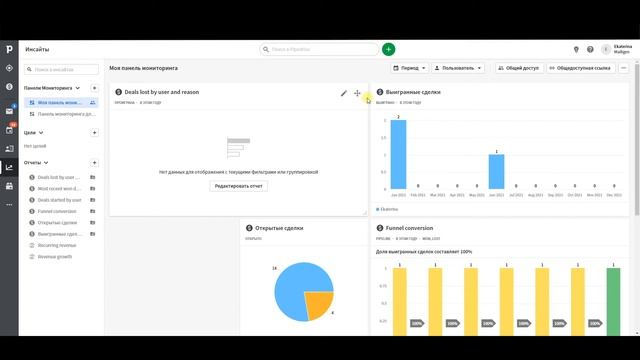Collapse the Цели section
640x360 pixels.
click(x=41, y=133)
